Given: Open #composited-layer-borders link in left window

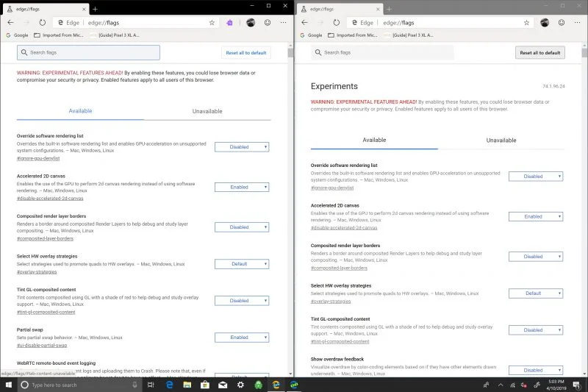Looking at the screenshot, I should [45, 238].
